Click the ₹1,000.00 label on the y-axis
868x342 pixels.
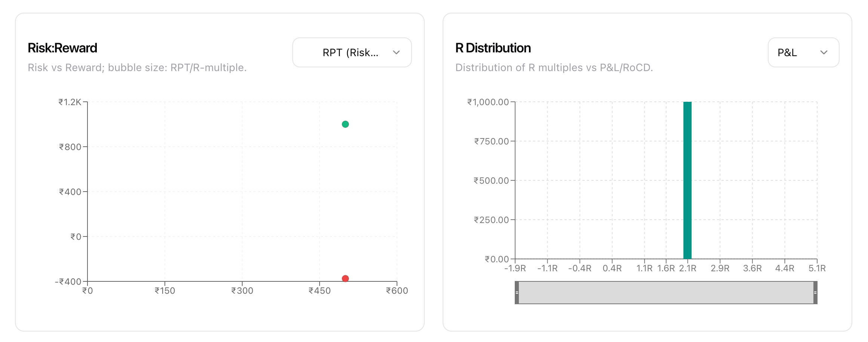click(x=488, y=102)
